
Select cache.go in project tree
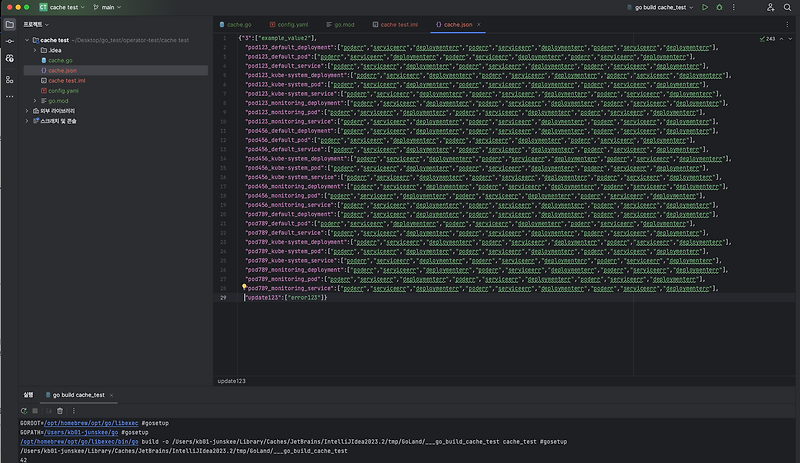(60, 60)
